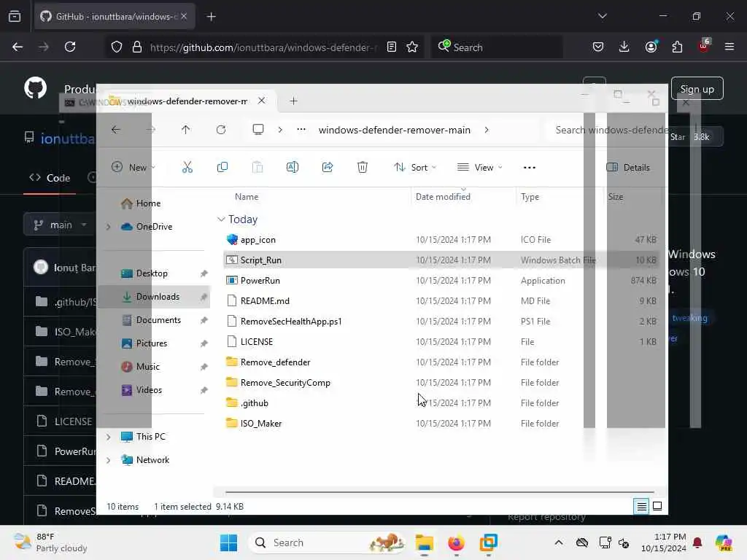Reload the Firefox page
This screenshot has width=747, height=560.
click(x=70, y=47)
